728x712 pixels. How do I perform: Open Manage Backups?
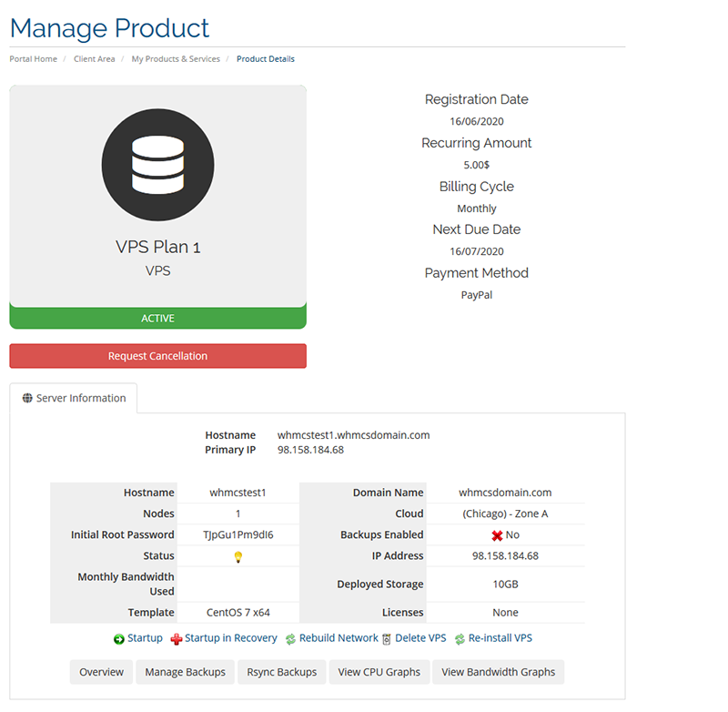click(186, 672)
